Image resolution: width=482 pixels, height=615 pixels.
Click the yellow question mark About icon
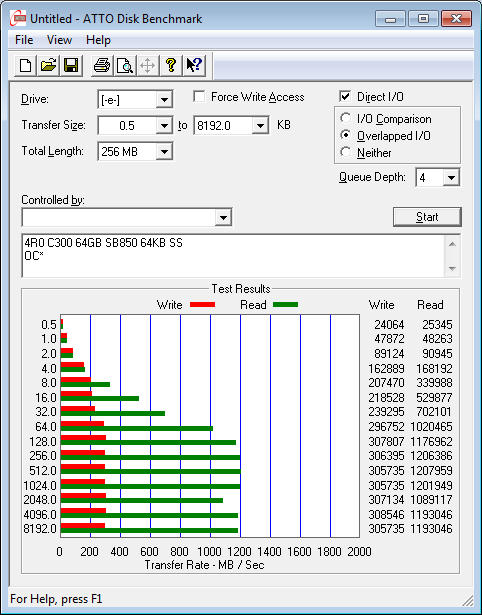(x=171, y=65)
